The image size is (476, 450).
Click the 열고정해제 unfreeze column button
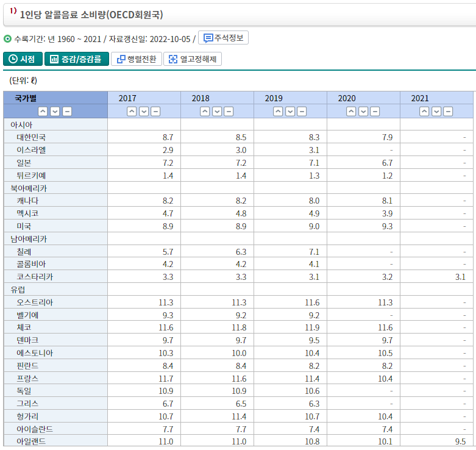[x=193, y=59]
